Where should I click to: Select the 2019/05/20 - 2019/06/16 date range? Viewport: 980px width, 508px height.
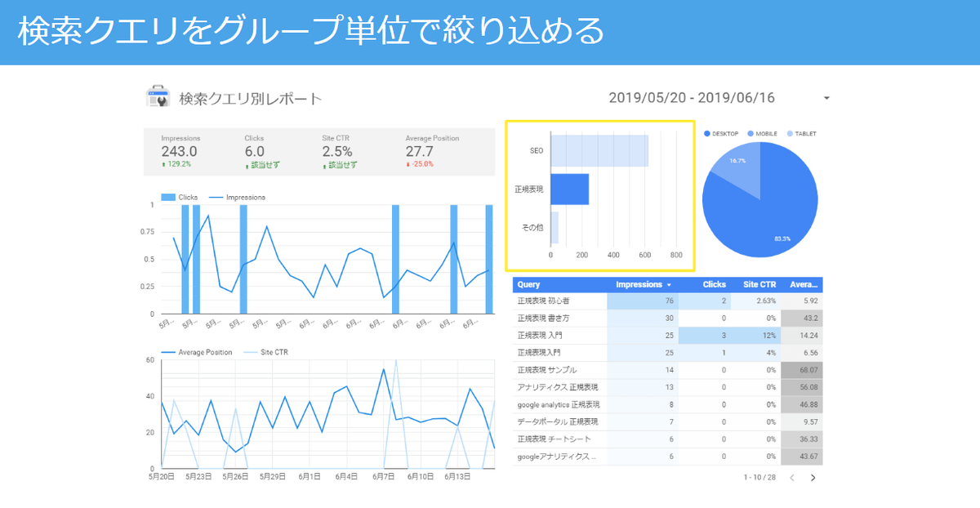pyautogui.click(x=692, y=98)
